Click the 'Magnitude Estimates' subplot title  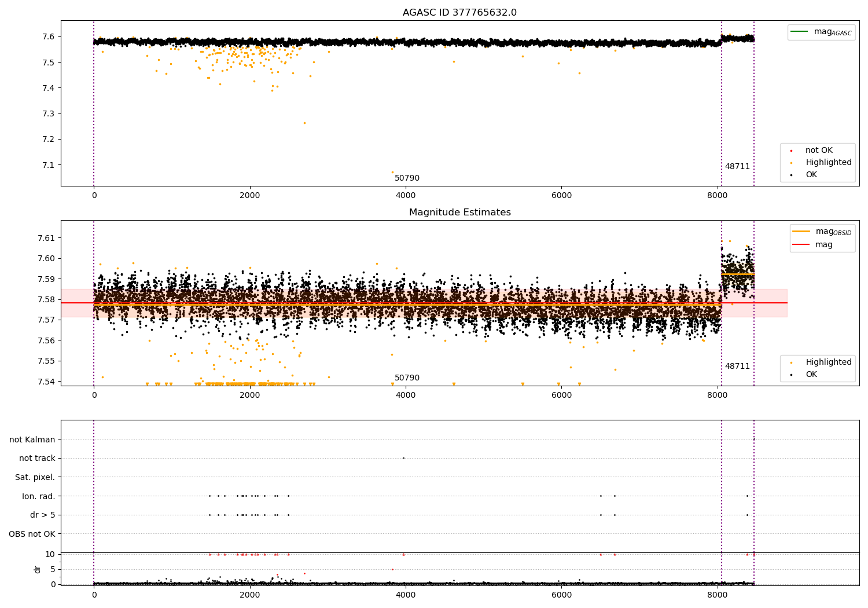tap(459, 213)
